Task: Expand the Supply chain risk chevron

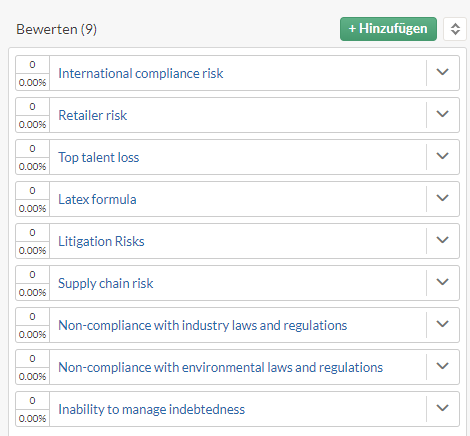Action: 443,283
